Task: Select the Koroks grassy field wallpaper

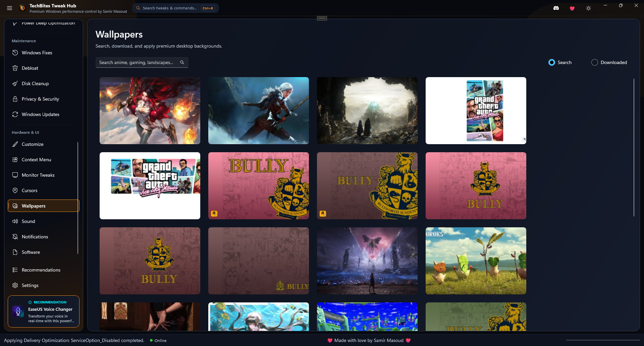Action: pyautogui.click(x=476, y=261)
